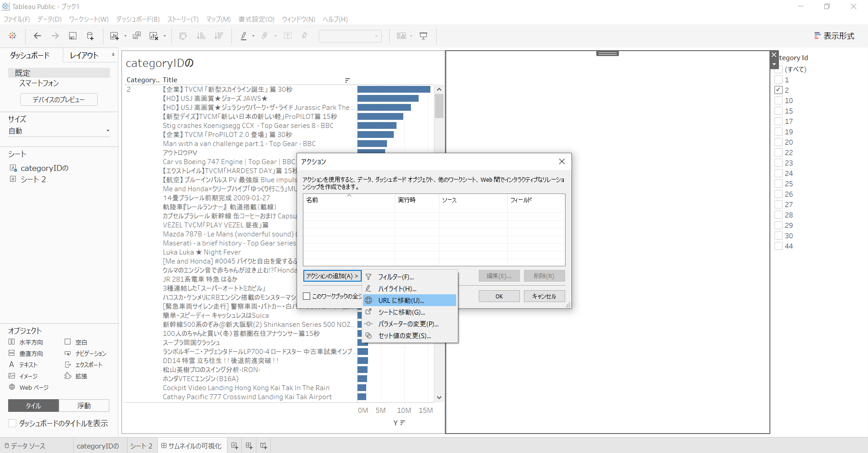
Task: Select the Web ページ object
Action: click(x=29, y=387)
